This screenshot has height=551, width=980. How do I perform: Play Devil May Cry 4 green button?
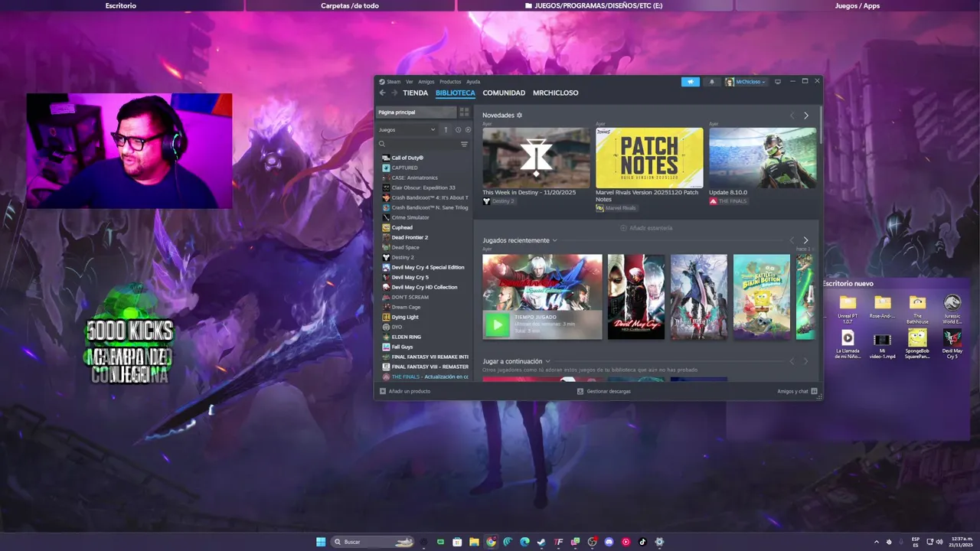click(497, 325)
